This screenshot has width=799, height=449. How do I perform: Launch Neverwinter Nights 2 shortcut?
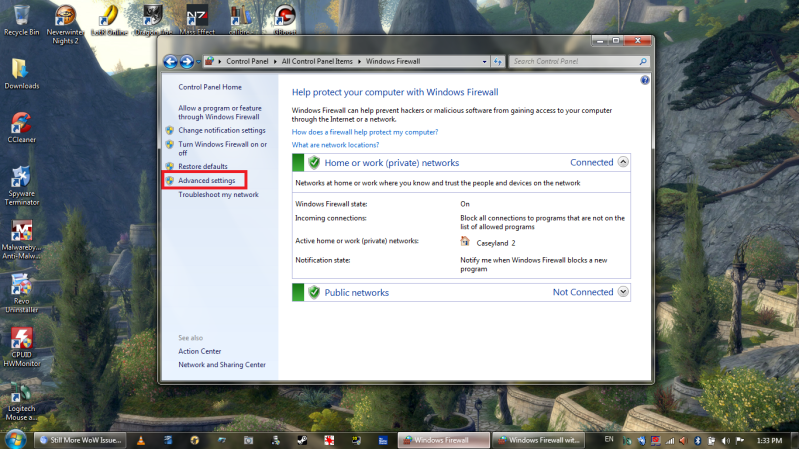coord(65,24)
